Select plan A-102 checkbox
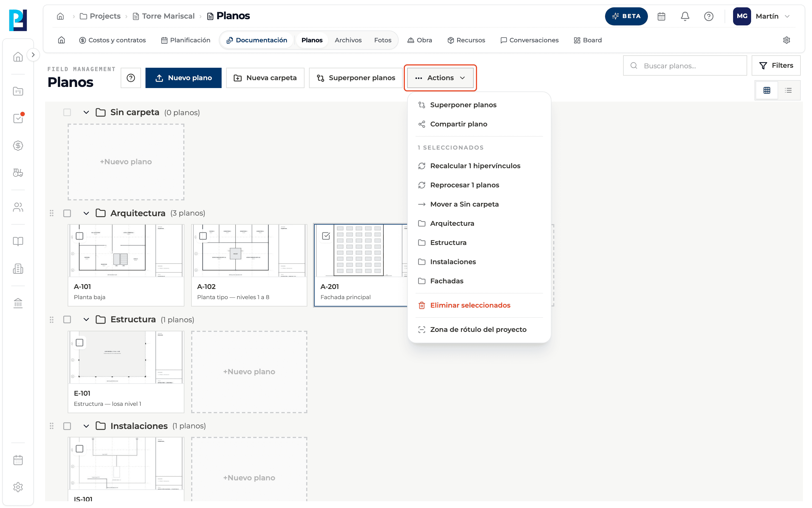 click(203, 236)
